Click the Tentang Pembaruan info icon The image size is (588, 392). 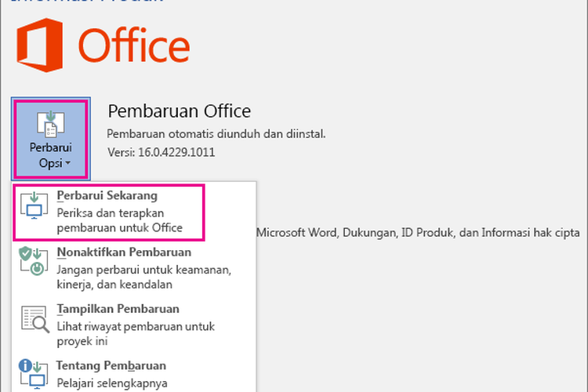pyautogui.click(x=33, y=373)
